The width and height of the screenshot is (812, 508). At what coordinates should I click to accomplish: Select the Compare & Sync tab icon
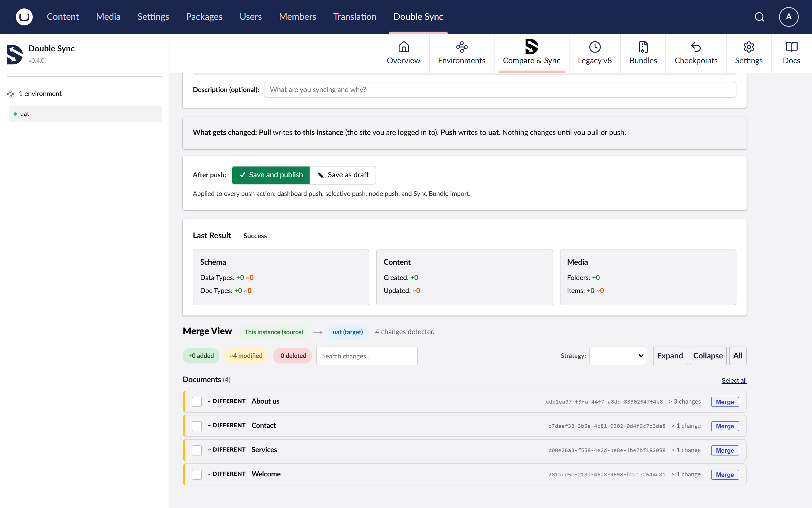click(x=531, y=47)
